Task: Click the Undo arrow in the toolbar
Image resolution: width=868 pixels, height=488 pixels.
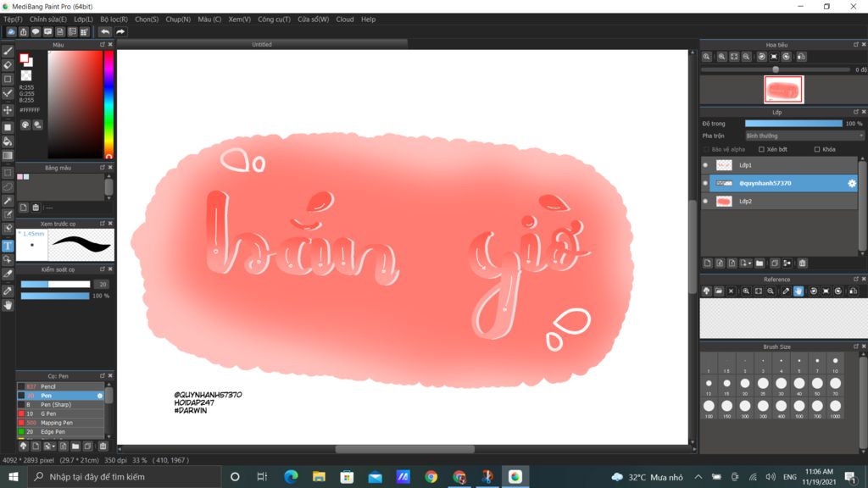Action: (x=105, y=32)
